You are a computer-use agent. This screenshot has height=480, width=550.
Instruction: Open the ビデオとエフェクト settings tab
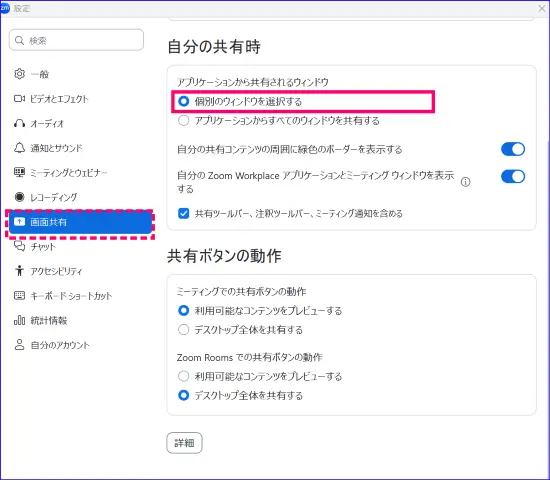click(x=80, y=99)
